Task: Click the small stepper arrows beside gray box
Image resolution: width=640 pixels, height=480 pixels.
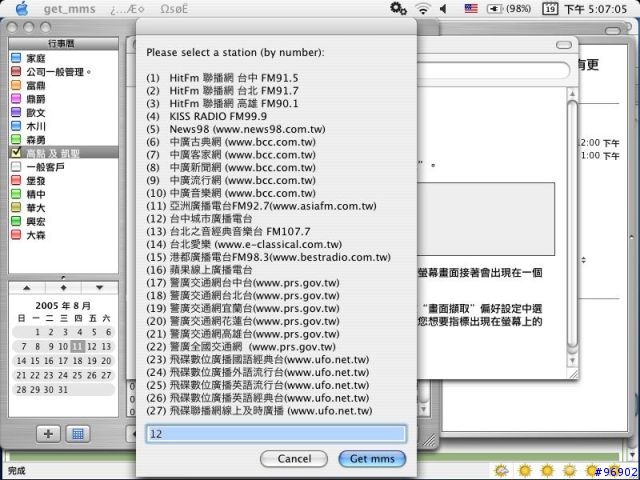Action: pos(584,260)
